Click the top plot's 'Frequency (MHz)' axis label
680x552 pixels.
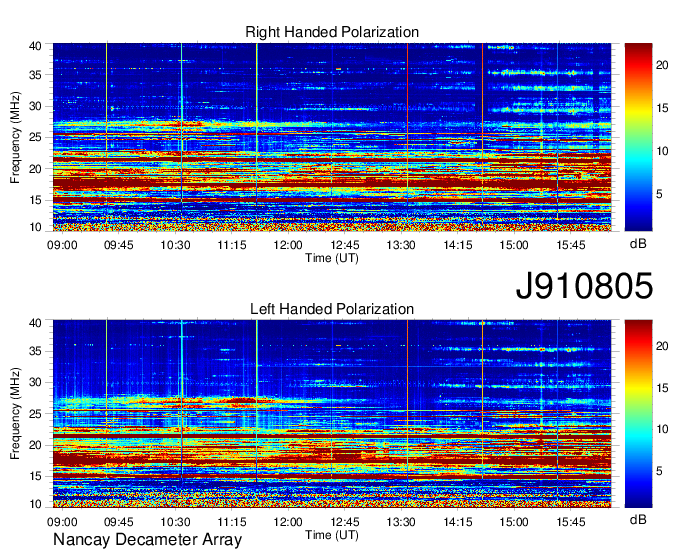click(x=15, y=137)
